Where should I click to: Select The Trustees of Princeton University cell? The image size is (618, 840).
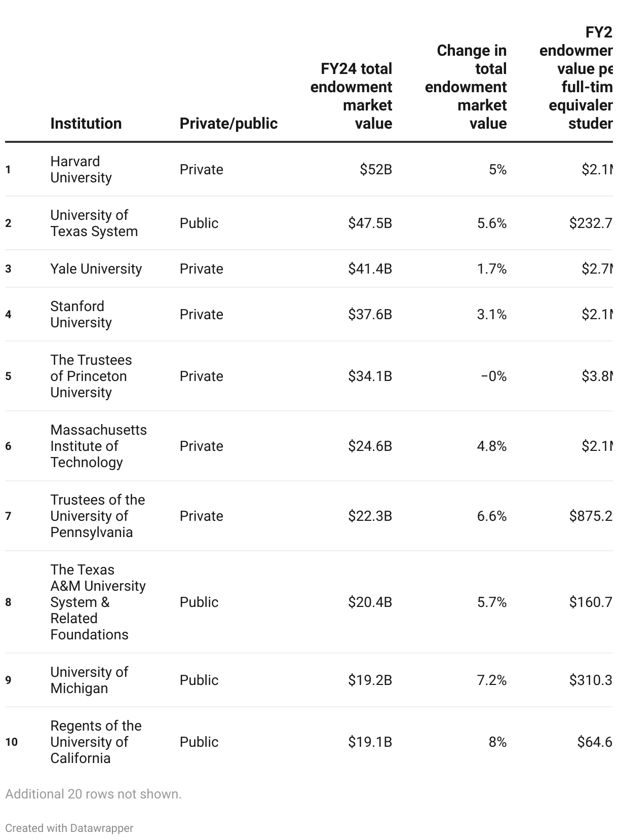point(91,376)
